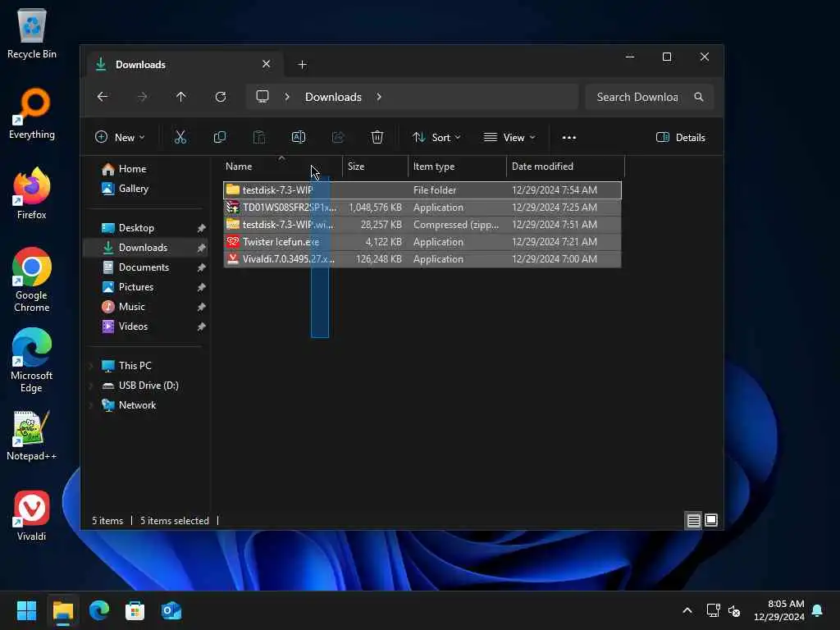Image resolution: width=840 pixels, height=630 pixels.
Task: Open Outlook from the taskbar
Action: (x=171, y=610)
